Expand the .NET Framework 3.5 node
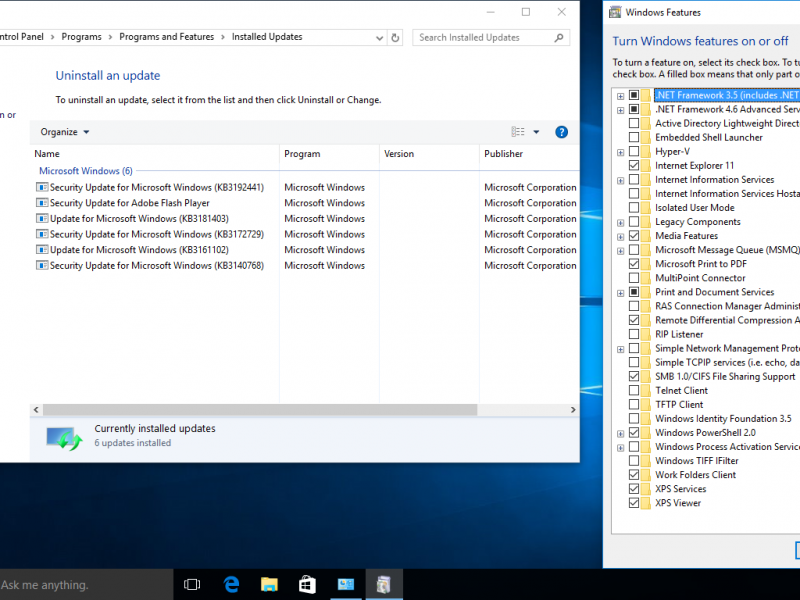This screenshot has height=600, width=800. [x=620, y=96]
